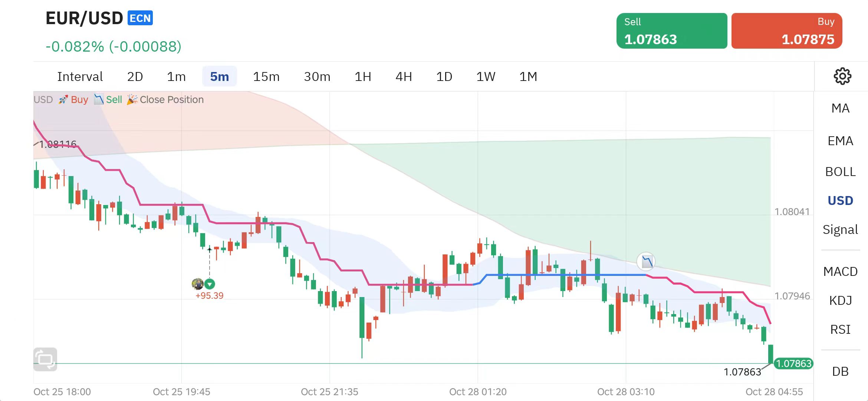Select the RSI indicator
This screenshot has width=868, height=401.
coord(840,330)
